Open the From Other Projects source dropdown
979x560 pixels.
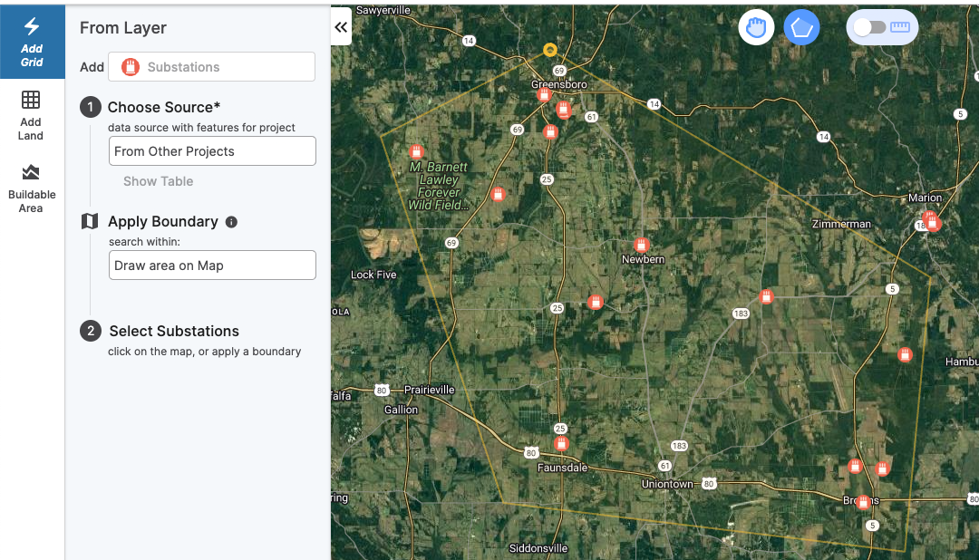[x=212, y=151]
